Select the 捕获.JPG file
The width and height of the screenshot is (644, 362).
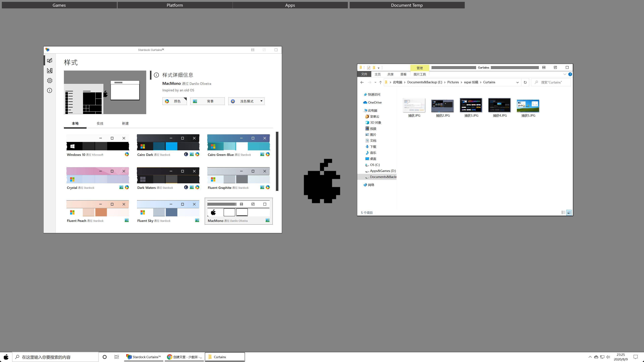coord(414,108)
